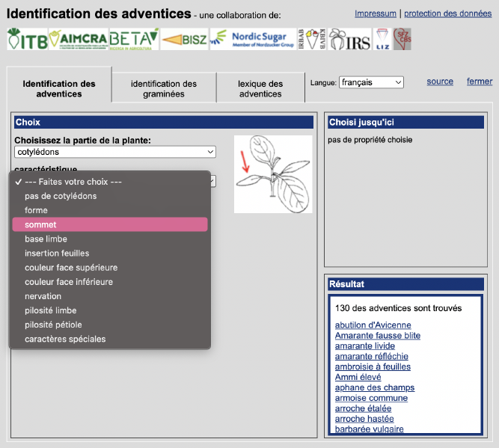The height and width of the screenshot is (448, 499).
Task: Select 'sommet' in the open dropdown list
Action: (109, 224)
